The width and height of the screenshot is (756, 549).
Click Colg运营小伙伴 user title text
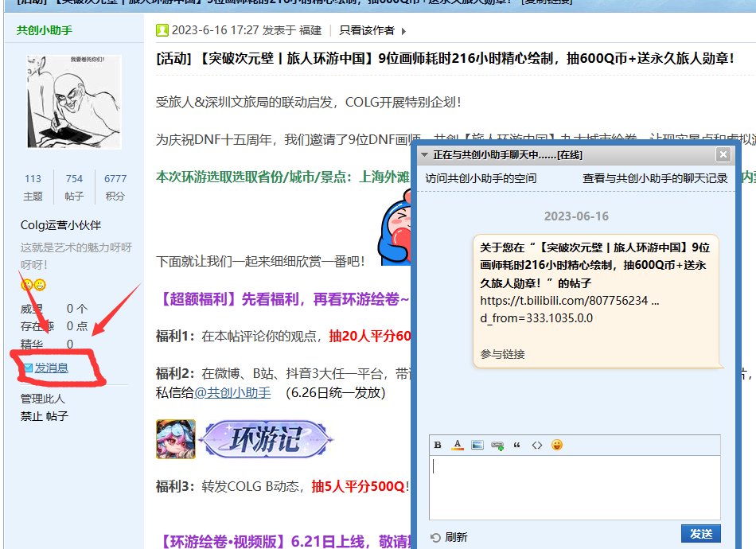(x=60, y=225)
